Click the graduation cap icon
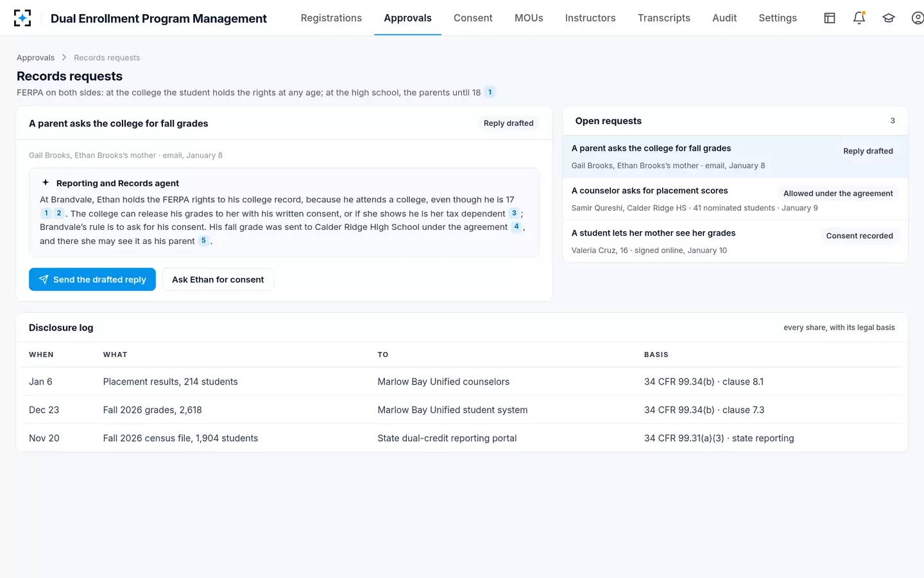 coord(889,18)
